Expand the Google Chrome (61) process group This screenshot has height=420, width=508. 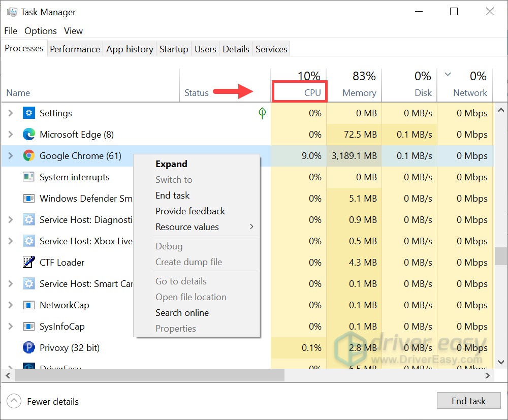pyautogui.click(x=10, y=156)
